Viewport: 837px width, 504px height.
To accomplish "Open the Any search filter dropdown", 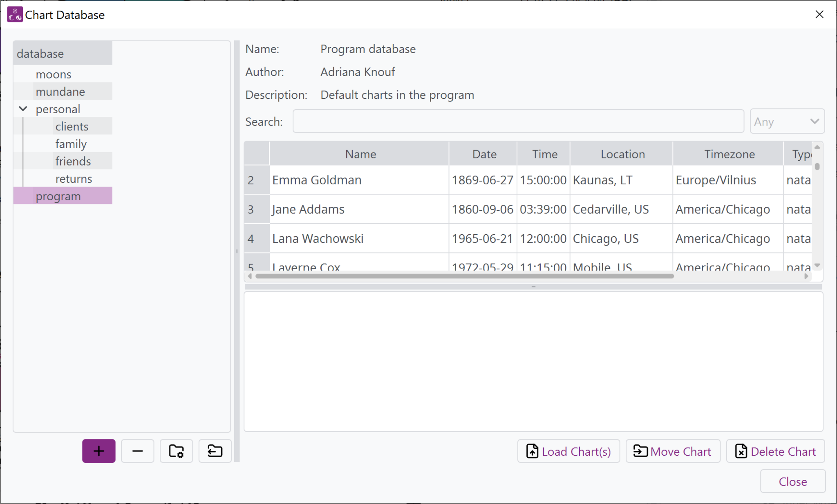I will [x=787, y=121].
